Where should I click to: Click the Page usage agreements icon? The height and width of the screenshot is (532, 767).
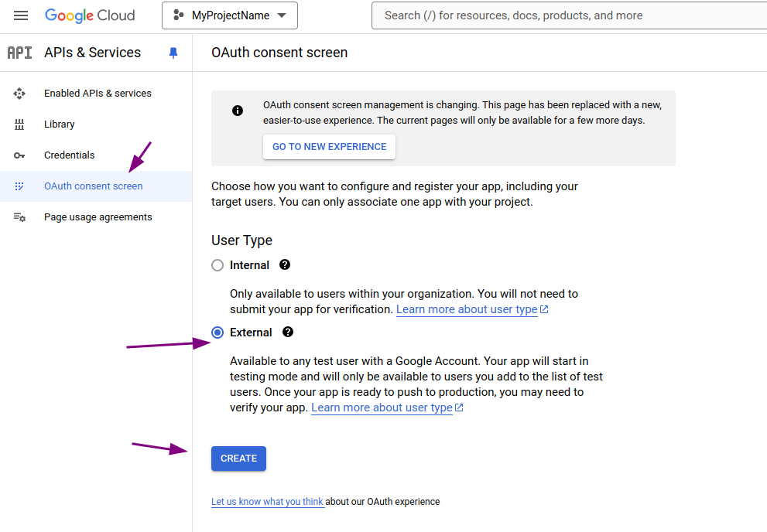pyautogui.click(x=19, y=217)
